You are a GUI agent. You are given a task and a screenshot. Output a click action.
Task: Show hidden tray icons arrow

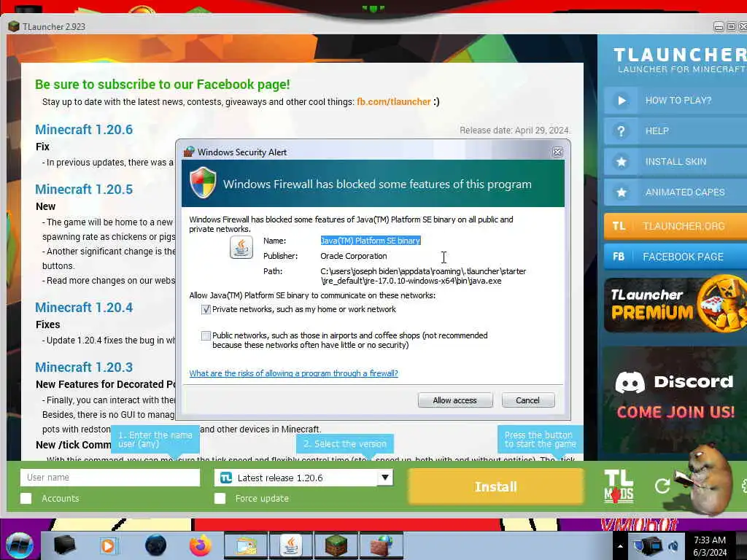620,546
